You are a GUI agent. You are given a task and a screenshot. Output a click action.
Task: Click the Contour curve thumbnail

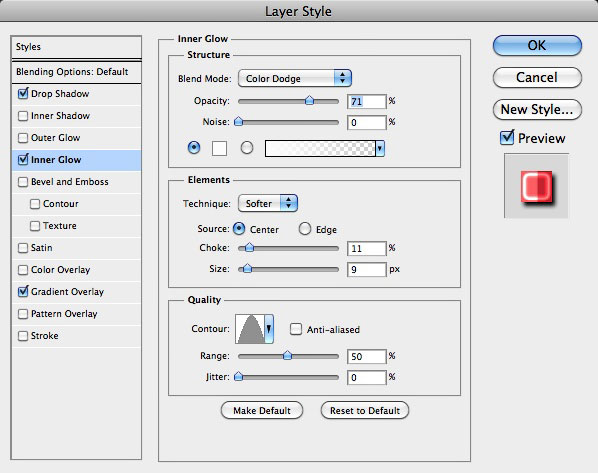(x=250, y=329)
